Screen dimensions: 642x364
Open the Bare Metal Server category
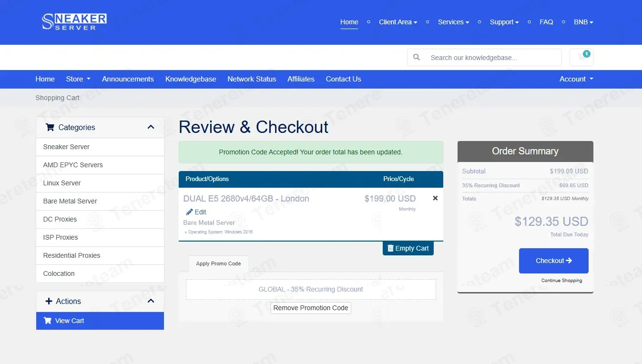[100, 201]
